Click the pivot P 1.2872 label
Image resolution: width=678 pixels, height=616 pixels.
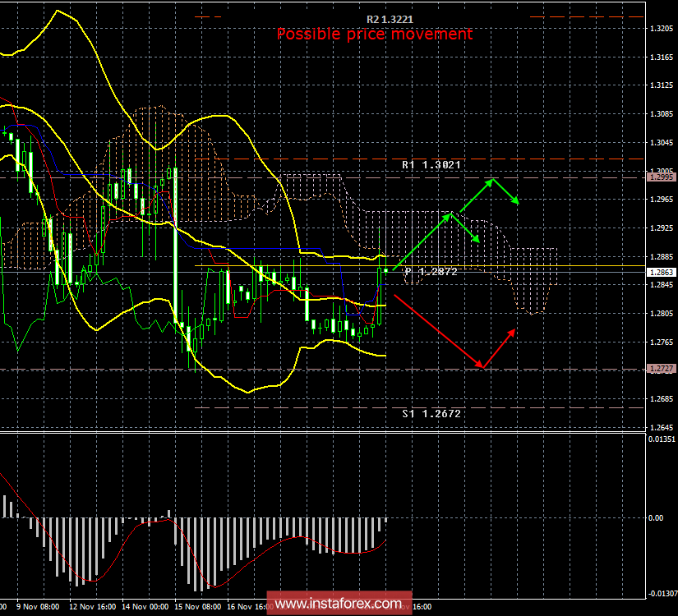point(431,272)
